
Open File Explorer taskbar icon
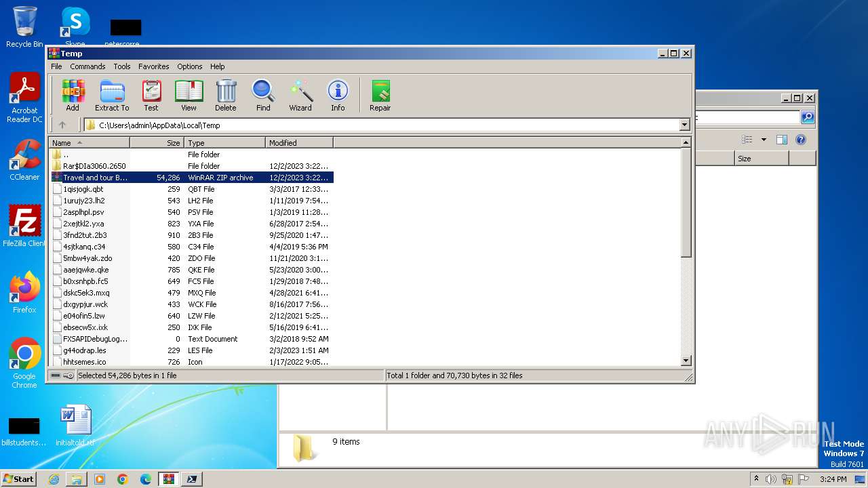(x=77, y=479)
